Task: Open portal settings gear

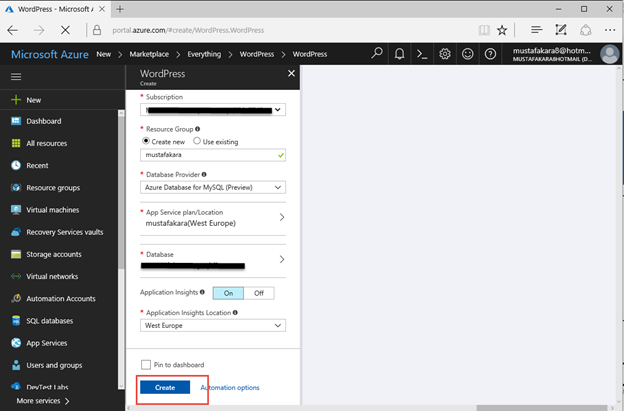Action: coord(445,54)
